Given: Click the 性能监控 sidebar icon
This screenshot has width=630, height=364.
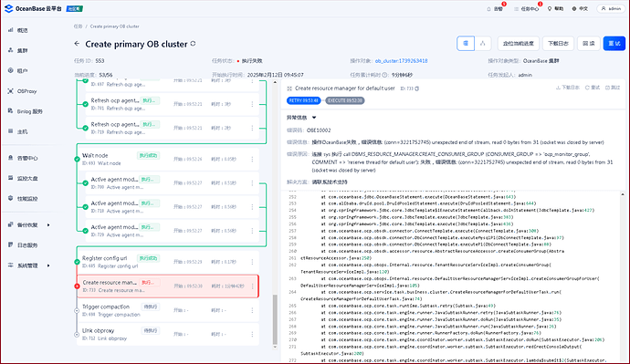Looking at the screenshot, I should pyautogui.click(x=10, y=198).
